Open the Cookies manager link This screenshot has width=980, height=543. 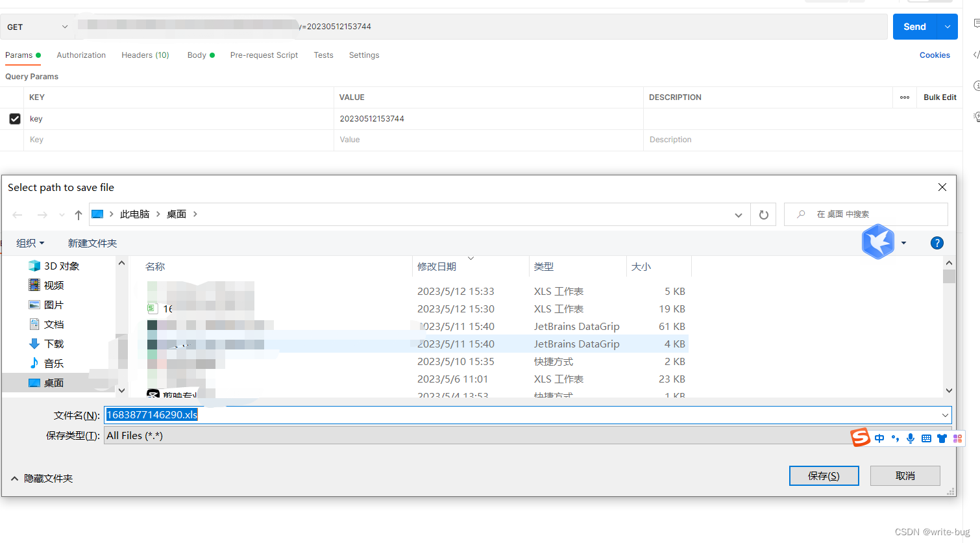[935, 55]
